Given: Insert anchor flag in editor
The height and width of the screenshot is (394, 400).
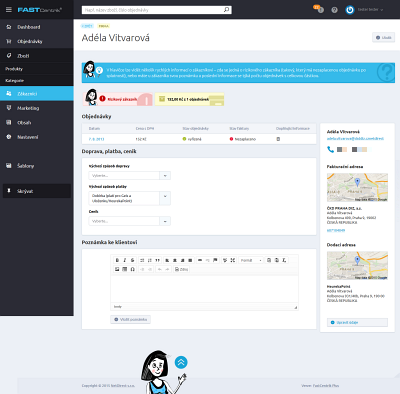Looking at the screenshot, I should [x=215, y=260].
